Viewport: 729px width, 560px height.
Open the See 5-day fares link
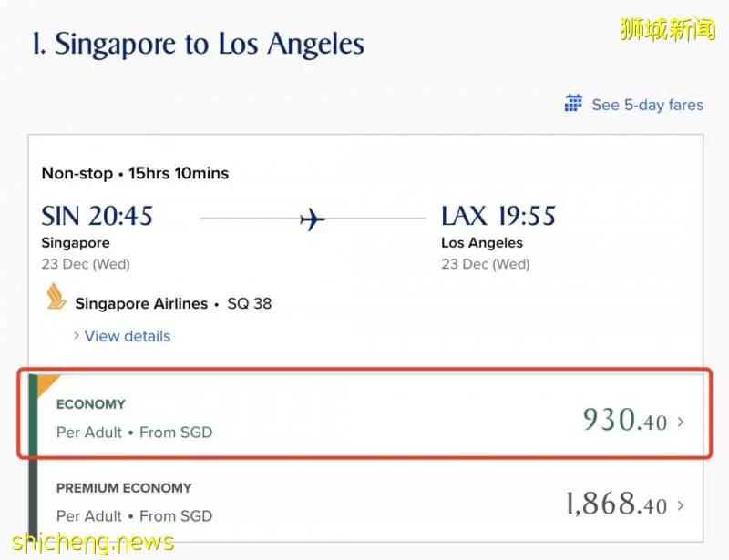tap(647, 105)
